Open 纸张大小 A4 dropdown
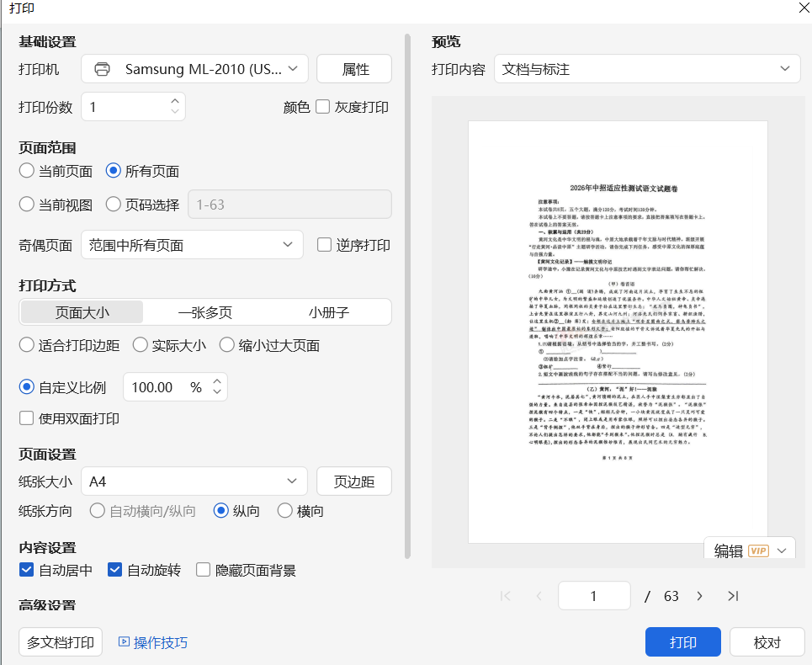The height and width of the screenshot is (665, 812). point(194,481)
